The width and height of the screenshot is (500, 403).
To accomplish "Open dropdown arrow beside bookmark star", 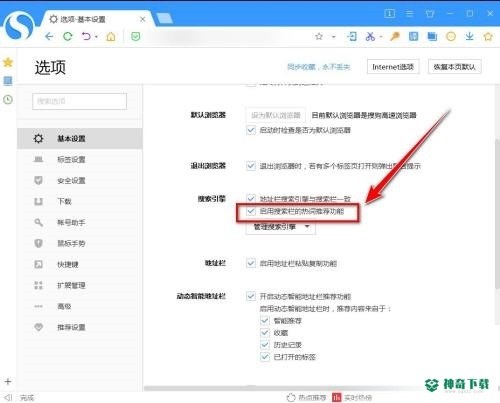I will [334, 37].
